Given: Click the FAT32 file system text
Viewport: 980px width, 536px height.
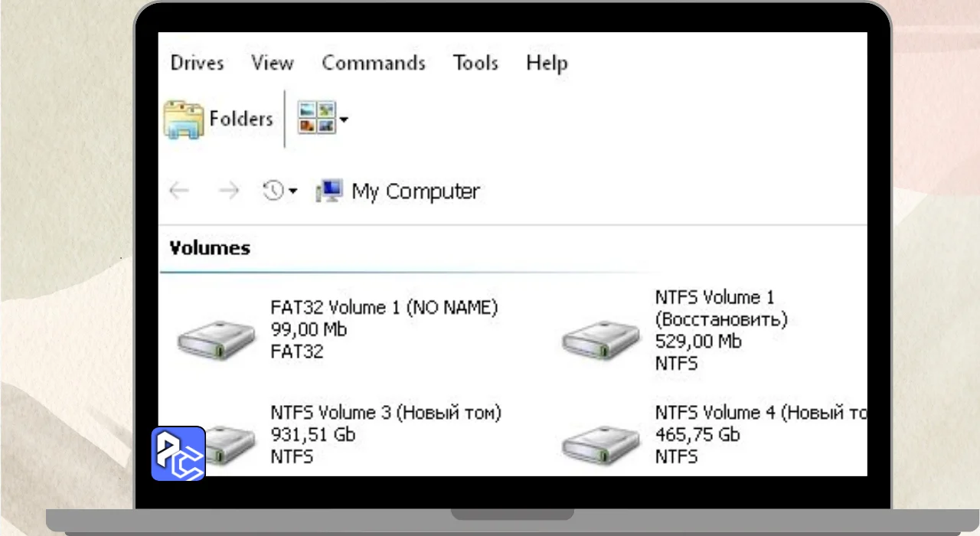Looking at the screenshot, I should (x=297, y=352).
